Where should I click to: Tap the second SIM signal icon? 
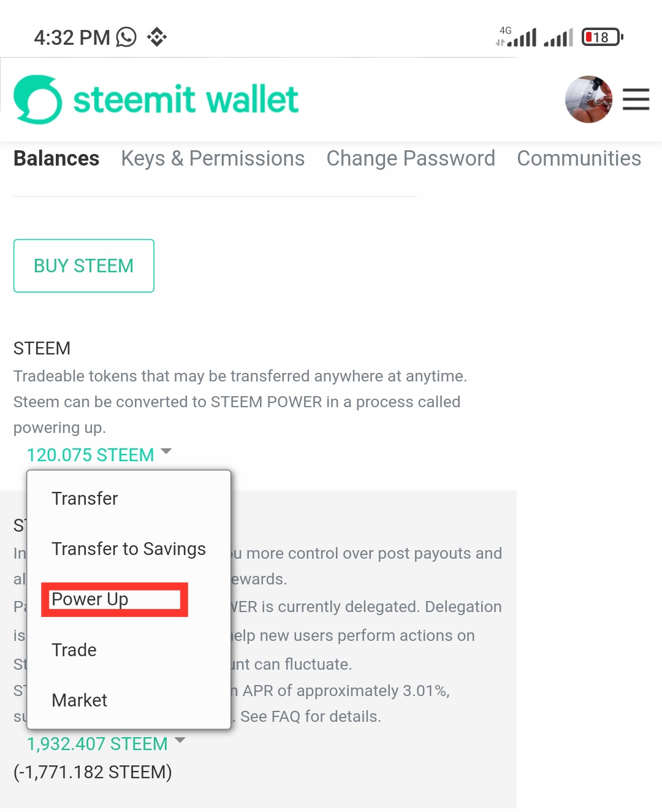click(558, 37)
